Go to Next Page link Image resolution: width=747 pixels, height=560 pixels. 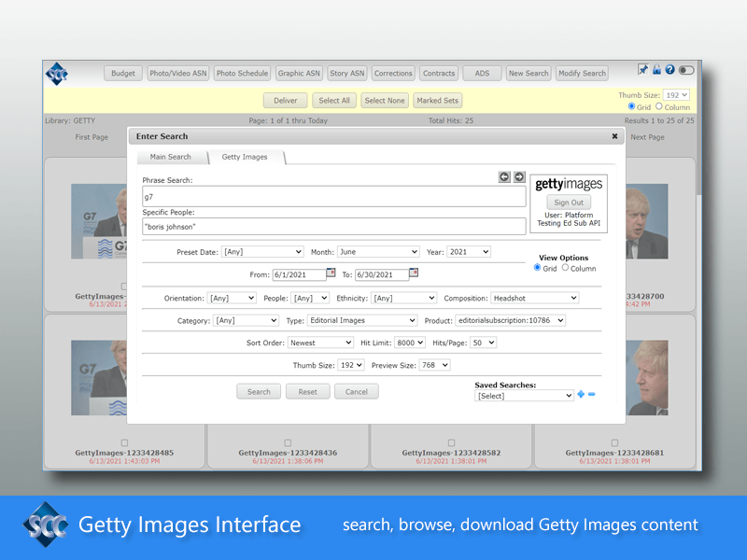pyautogui.click(x=647, y=137)
